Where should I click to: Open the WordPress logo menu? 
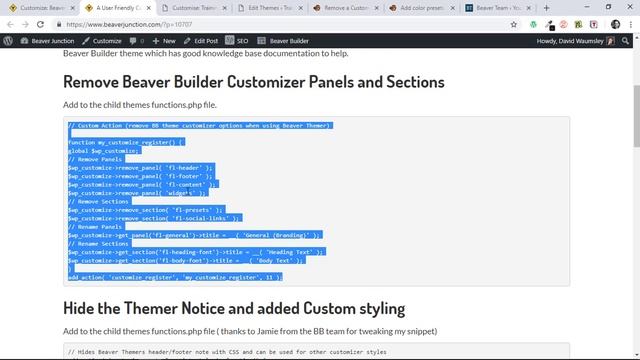8,41
